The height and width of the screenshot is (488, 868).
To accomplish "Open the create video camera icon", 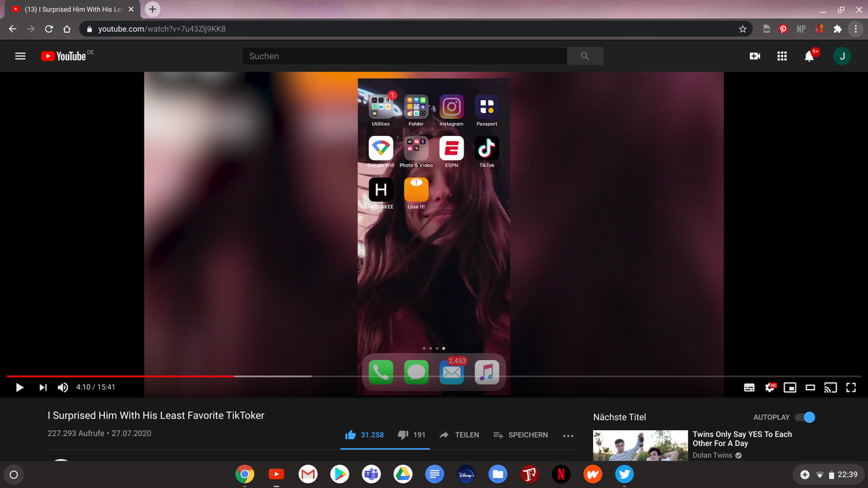I will [754, 56].
